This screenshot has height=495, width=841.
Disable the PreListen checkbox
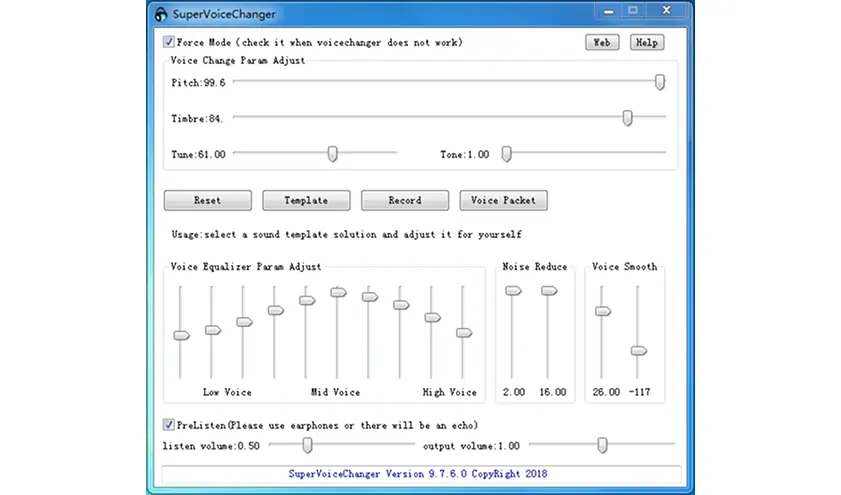168,425
